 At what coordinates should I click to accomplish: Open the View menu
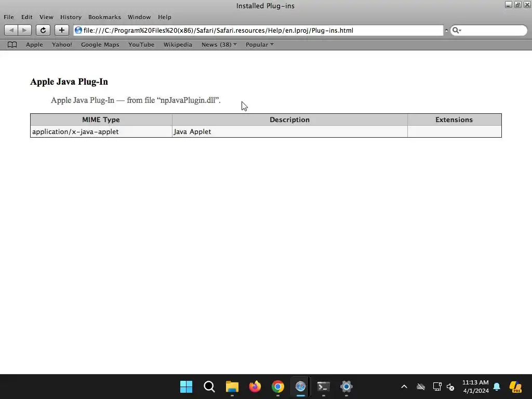(x=46, y=17)
